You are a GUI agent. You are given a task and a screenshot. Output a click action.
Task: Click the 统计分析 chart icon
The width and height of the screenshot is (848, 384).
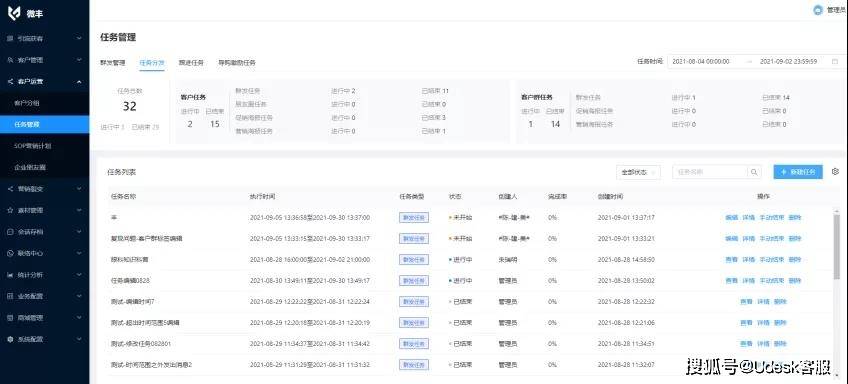tap(10, 275)
